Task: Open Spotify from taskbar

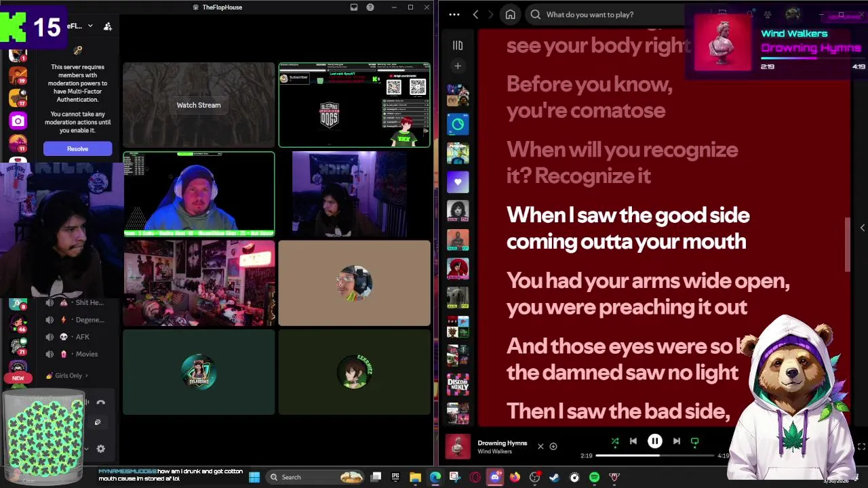Action: tap(594, 477)
